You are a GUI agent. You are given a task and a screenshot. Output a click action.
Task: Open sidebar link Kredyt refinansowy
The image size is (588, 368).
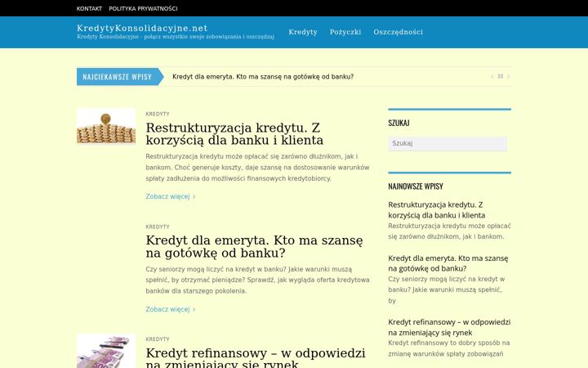click(449, 327)
